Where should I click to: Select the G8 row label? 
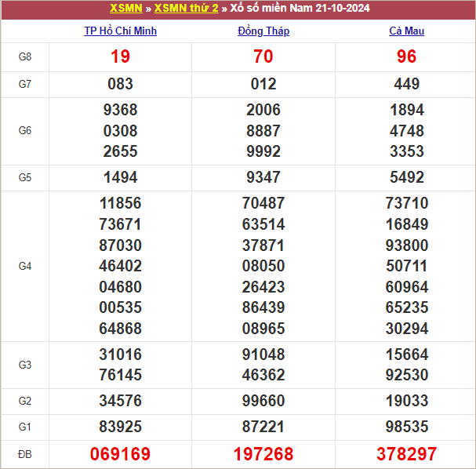pyautogui.click(x=25, y=56)
